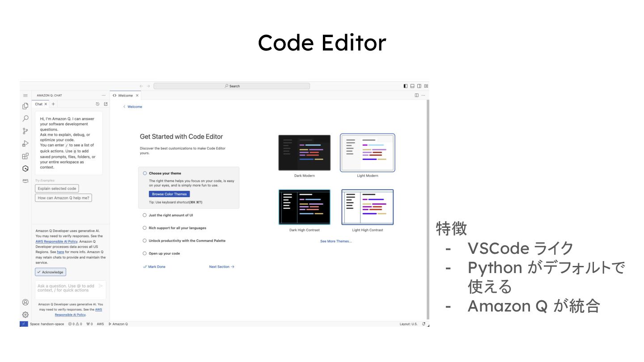The width and height of the screenshot is (644, 362).
Task: Choose the Light Modern theme thumbnail
Action: point(368,153)
